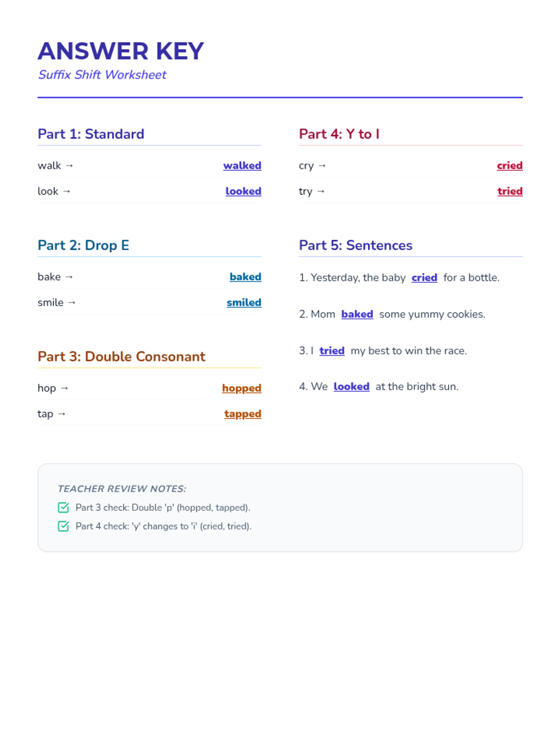Click 'baked' in sentence 2
Image resolution: width=560 pixels, height=747 pixels.
(357, 314)
